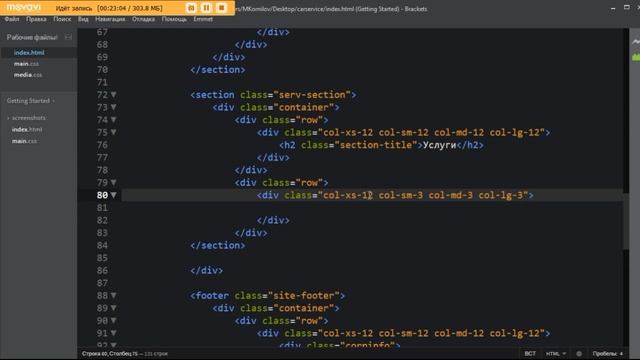Click line number 76 in the gutter
Image resolution: width=640 pixels, height=360 pixels.
(102, 145)
